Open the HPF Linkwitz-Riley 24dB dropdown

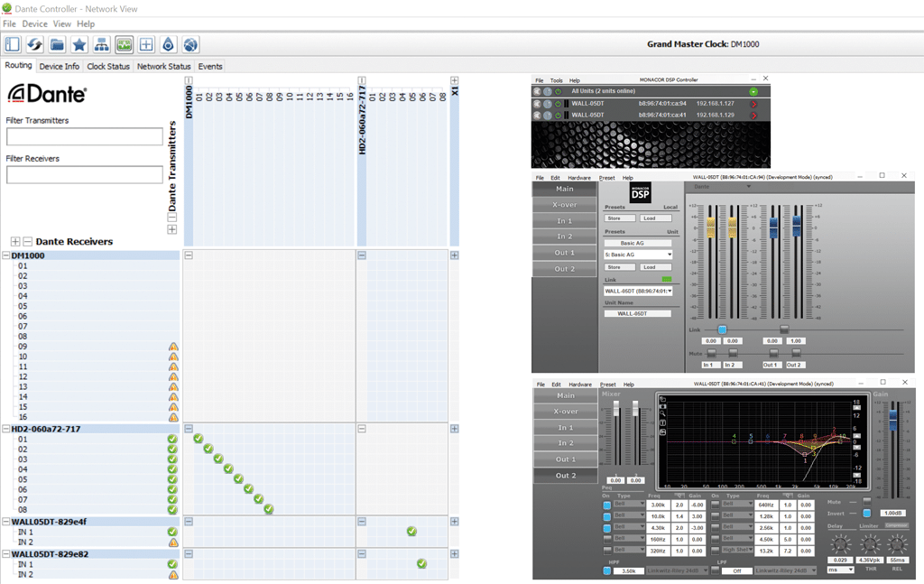(677, 570)
